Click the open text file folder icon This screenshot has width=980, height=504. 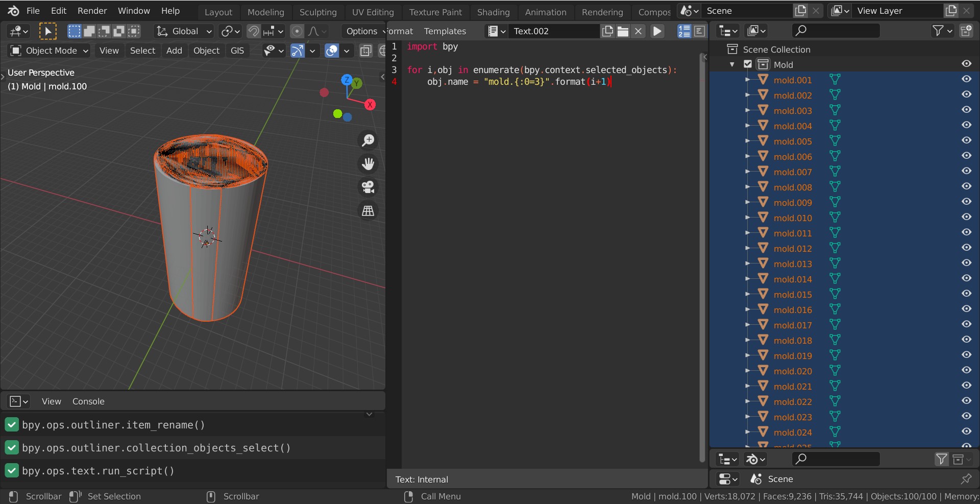[x=623, y=31]
